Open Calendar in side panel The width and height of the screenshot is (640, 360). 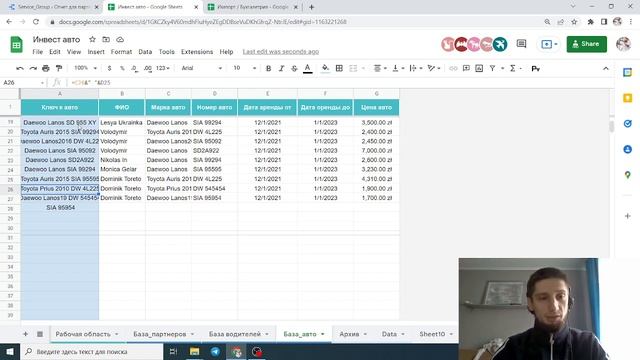(x=628, y=73)
